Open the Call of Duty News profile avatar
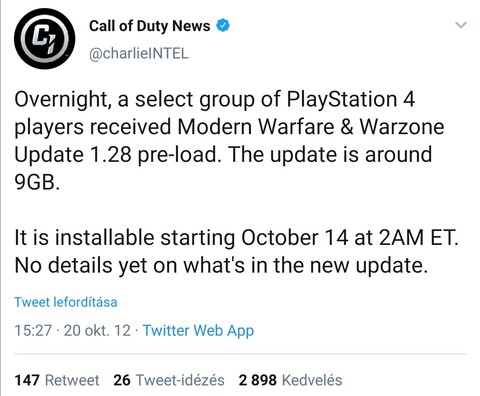Screen dimensions: 480x396 (x=45, y=39)
